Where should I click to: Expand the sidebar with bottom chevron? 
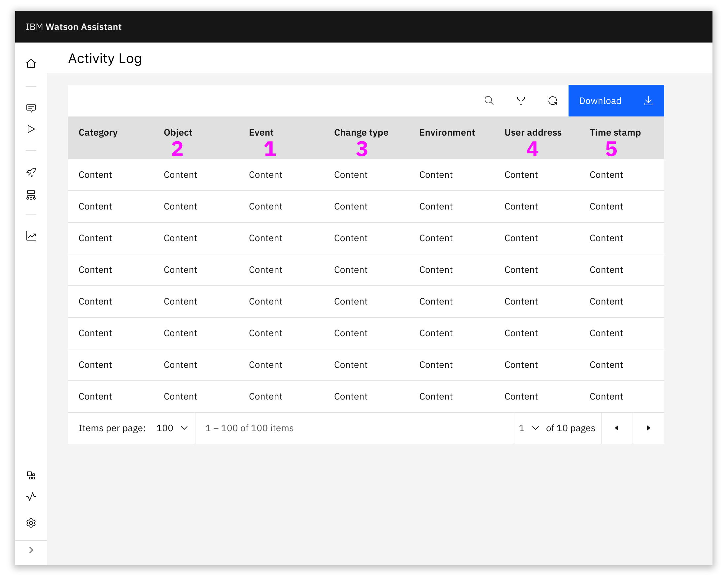click(31, 550)
